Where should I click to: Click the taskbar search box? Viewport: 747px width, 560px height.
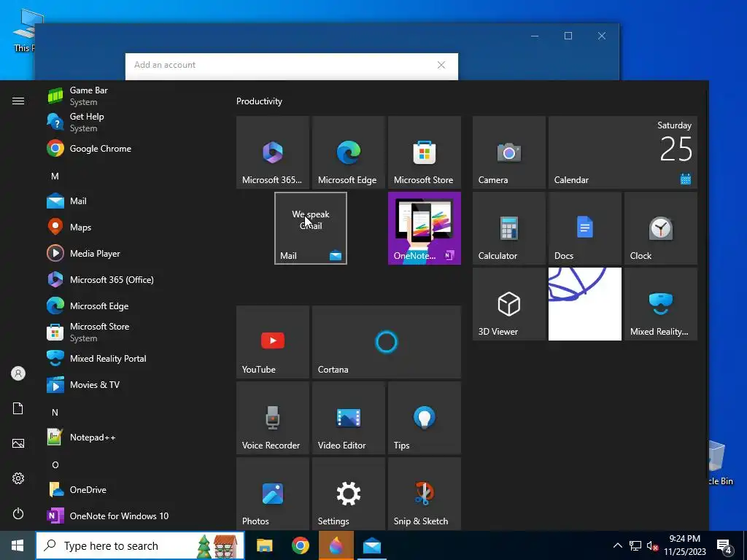[140, 545]
